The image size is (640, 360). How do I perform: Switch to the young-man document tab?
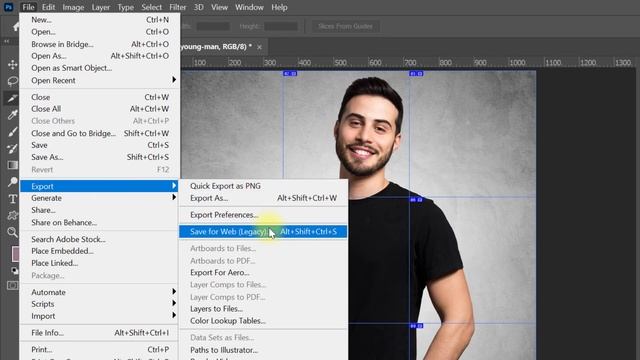[216, 47]
